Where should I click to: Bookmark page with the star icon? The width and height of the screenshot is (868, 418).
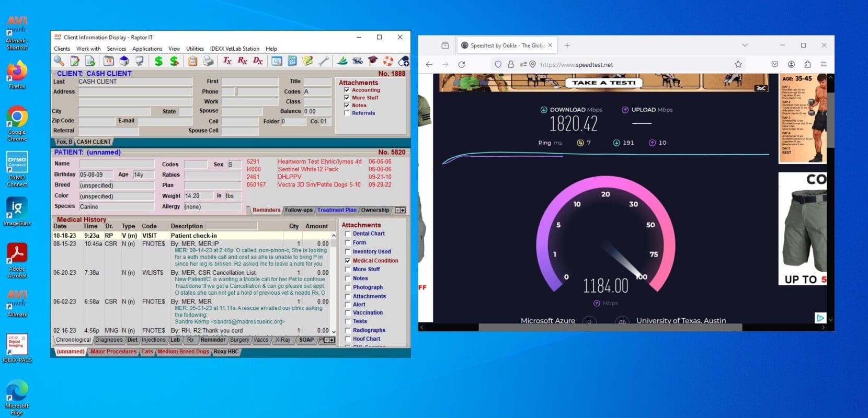pyautogui.click(x=738, y=64)
